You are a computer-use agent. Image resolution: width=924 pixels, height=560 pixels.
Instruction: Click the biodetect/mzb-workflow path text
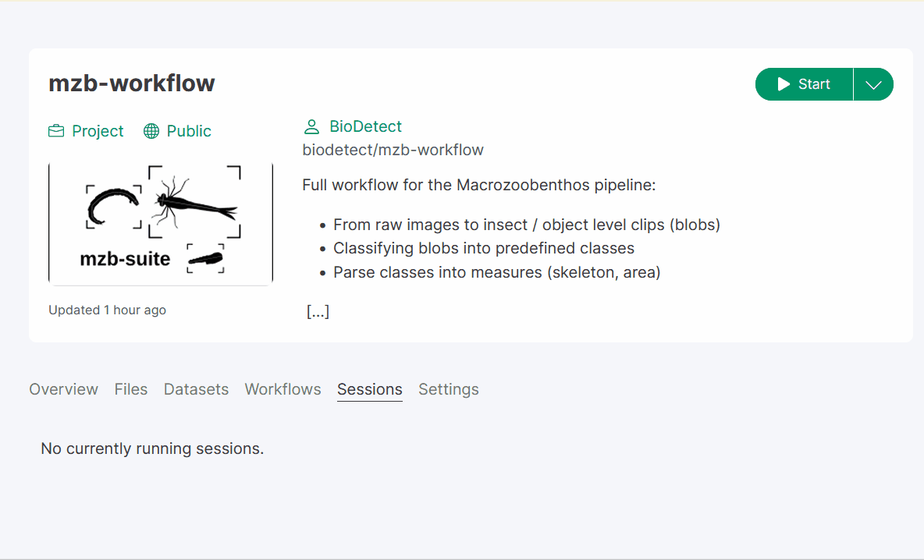(393, 151)
